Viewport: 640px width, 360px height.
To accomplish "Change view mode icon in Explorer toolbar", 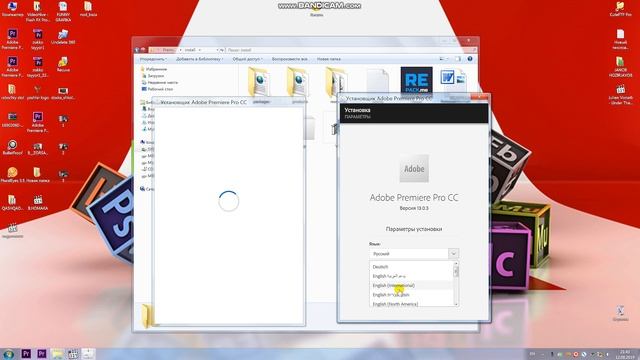I will click(x=444, y=59).
